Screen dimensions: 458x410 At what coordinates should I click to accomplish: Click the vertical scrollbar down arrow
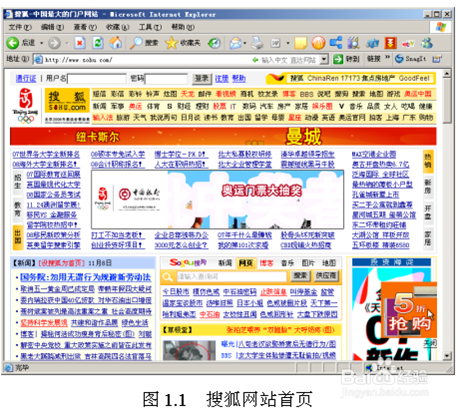[447, 356]
